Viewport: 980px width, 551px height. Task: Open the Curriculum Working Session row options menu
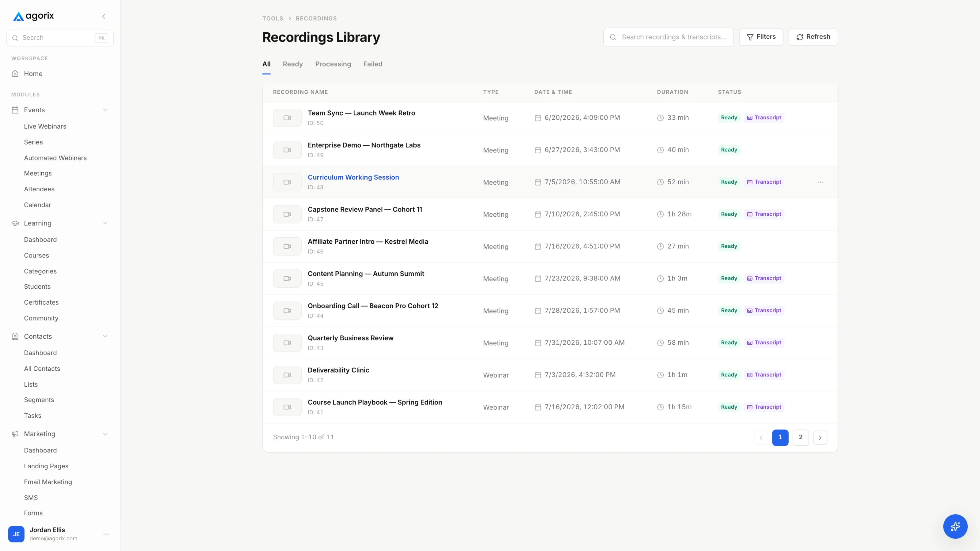[x=821, y=182]
